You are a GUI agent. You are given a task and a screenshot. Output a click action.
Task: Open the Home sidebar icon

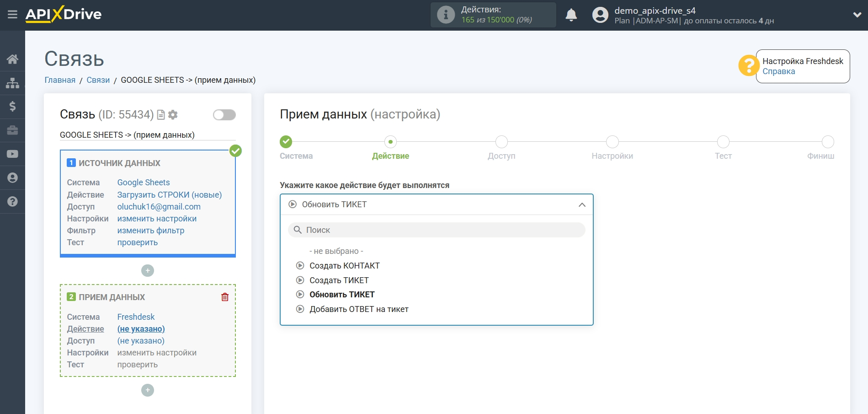(12, 59)
